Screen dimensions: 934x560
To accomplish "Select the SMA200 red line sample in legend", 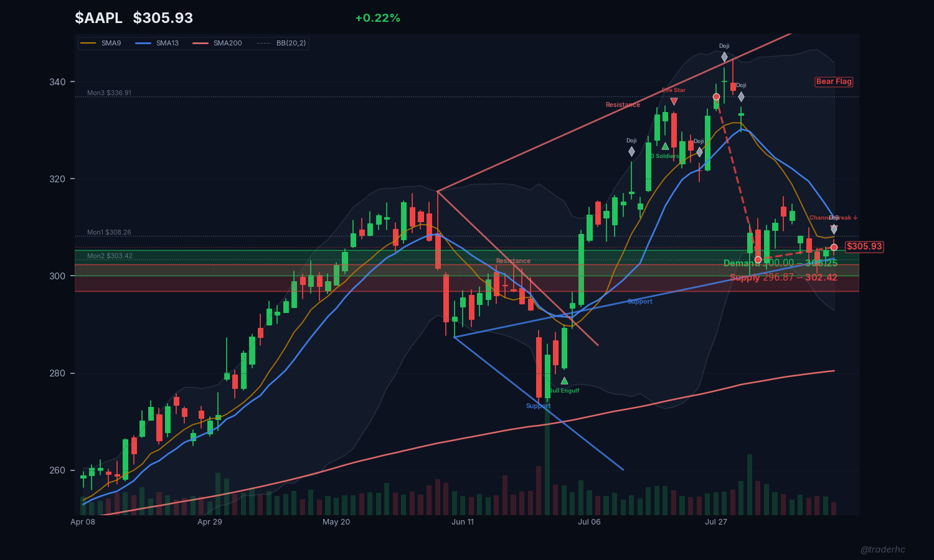I will coord(200,43).
